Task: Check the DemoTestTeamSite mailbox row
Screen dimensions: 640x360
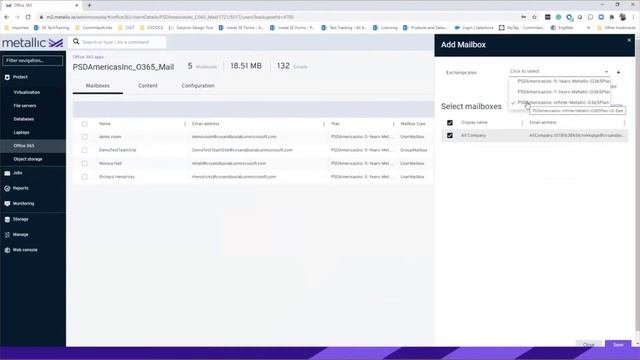Action: (84, 150)
